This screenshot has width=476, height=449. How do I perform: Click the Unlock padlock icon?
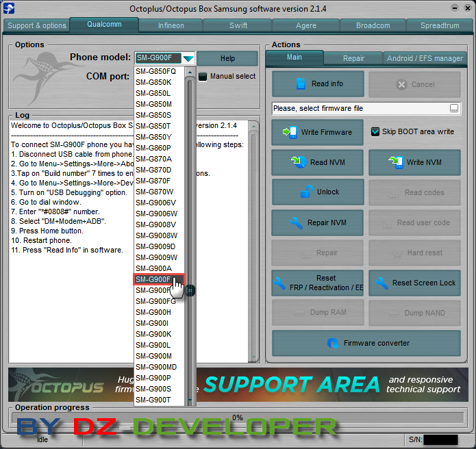tap(307, 192)
